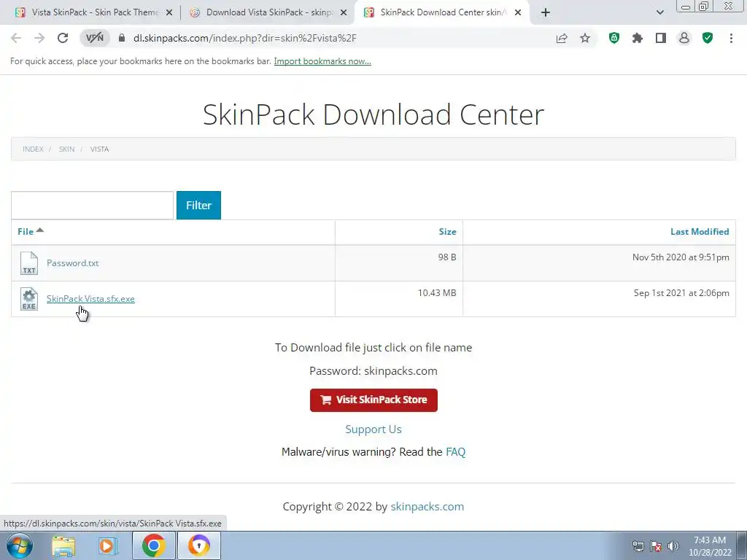The width and height of the screenshot is (747, 560).
Task: Sort the list by Size column
Action: [x=447, y=231]
